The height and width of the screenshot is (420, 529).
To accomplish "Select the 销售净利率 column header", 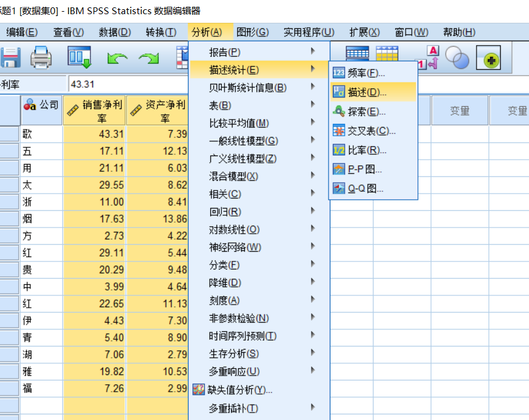I will pos(96,110).
